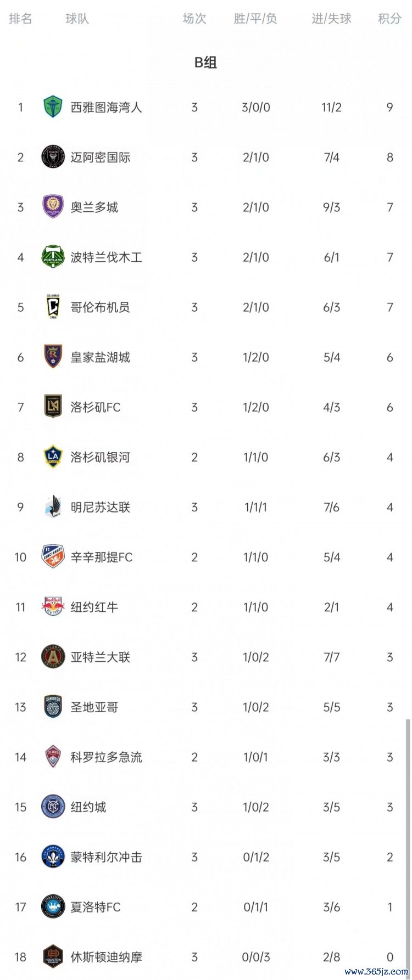Select the Minnesota United logo
This screenshot has height=980, width=412.
point(53,507)
